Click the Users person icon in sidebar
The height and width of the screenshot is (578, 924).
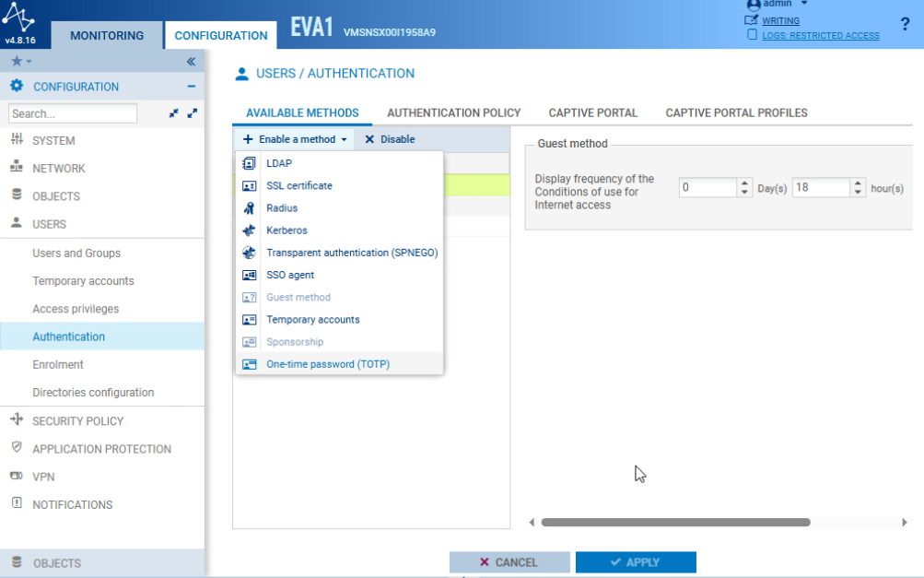pyautogui.click(x=17, y=223)
